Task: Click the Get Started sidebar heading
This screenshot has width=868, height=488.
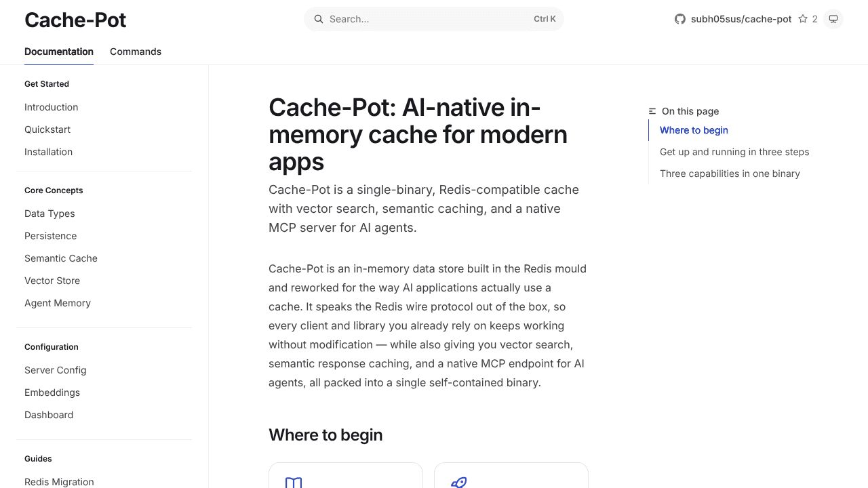Action: 47,84
